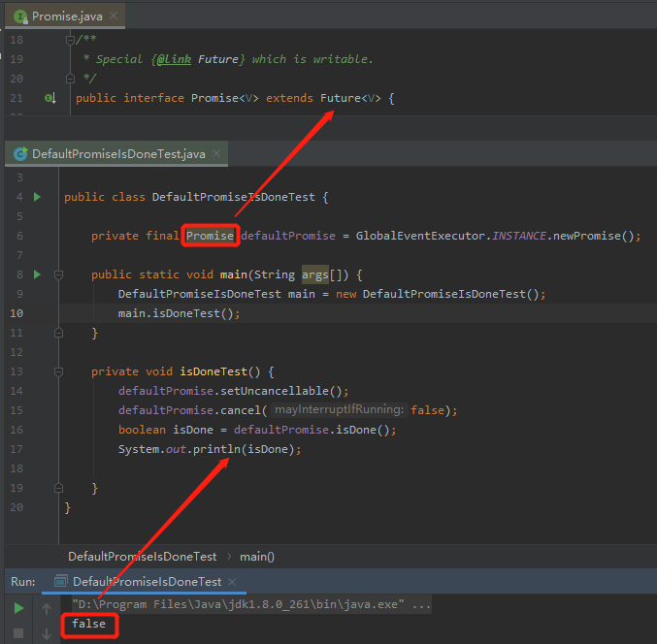Click the main() breadcrumb
The width and height of the screenshot is (657, 644).
coord(257,557)
